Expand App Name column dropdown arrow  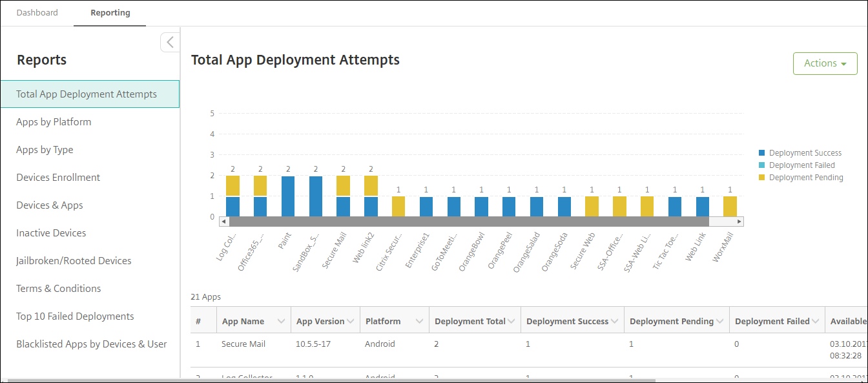coord(281,321)
